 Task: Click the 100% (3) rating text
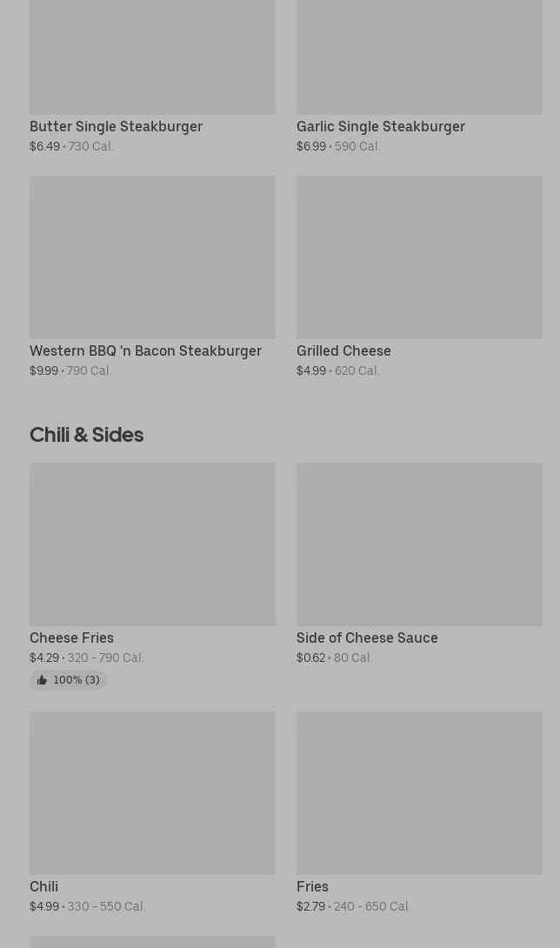click(77, 680)
